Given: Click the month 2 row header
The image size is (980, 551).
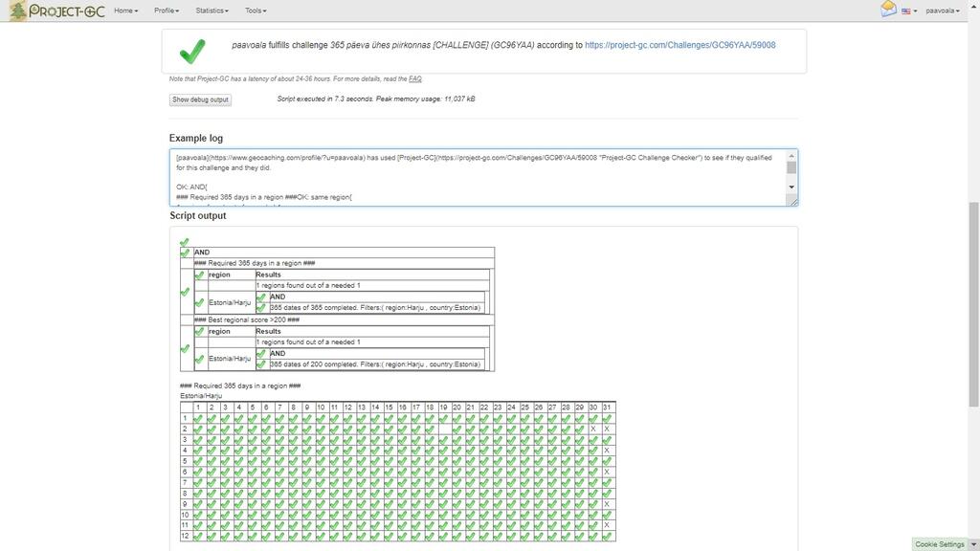Looking at the screenshot, I should point(185,430).
